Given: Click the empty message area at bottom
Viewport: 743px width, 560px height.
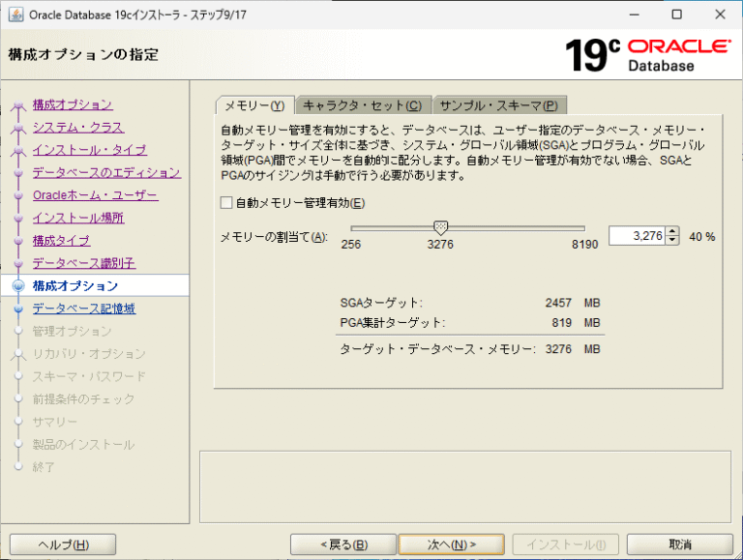Looking at the screenshot, I should click(465, 487).
